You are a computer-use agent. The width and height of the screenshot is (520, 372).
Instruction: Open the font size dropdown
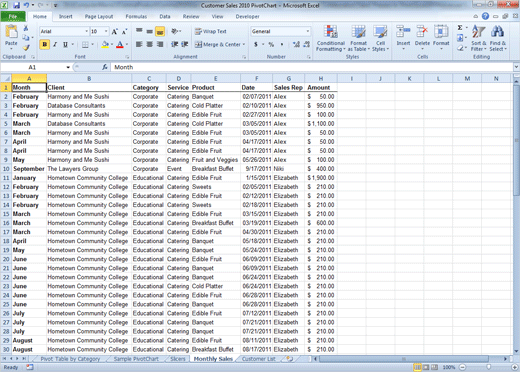point(106,31)
